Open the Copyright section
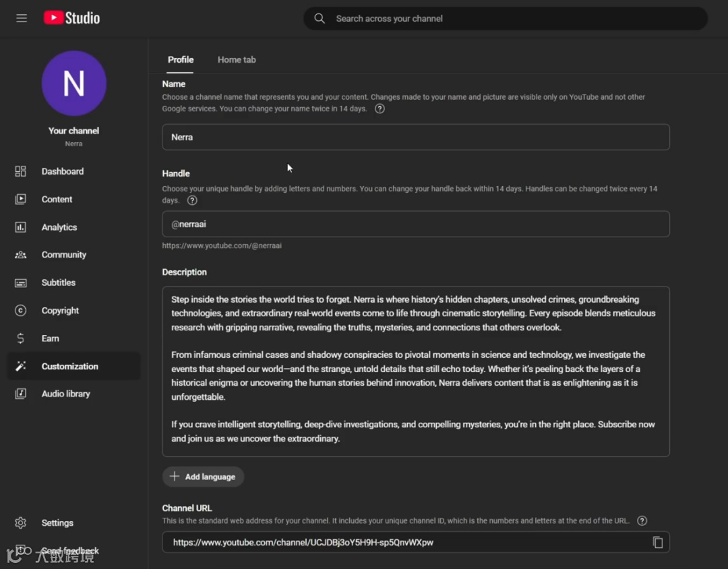This screenshot has height=569, width=728. [60, 311]
